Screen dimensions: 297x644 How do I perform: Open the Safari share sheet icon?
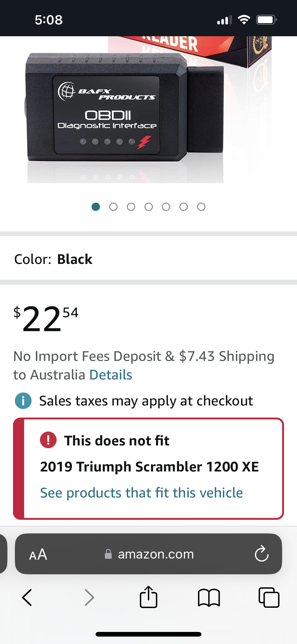click(148, 597)
